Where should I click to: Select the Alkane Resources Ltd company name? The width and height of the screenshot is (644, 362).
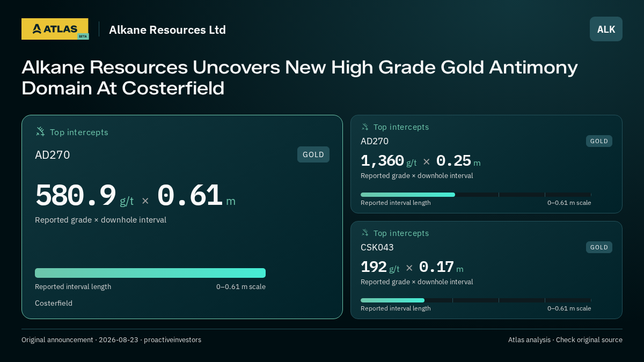click(x=167, y=29)
